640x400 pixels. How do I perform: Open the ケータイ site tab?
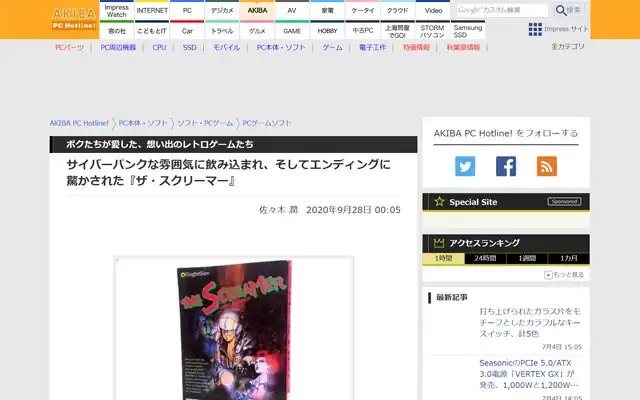362,11
